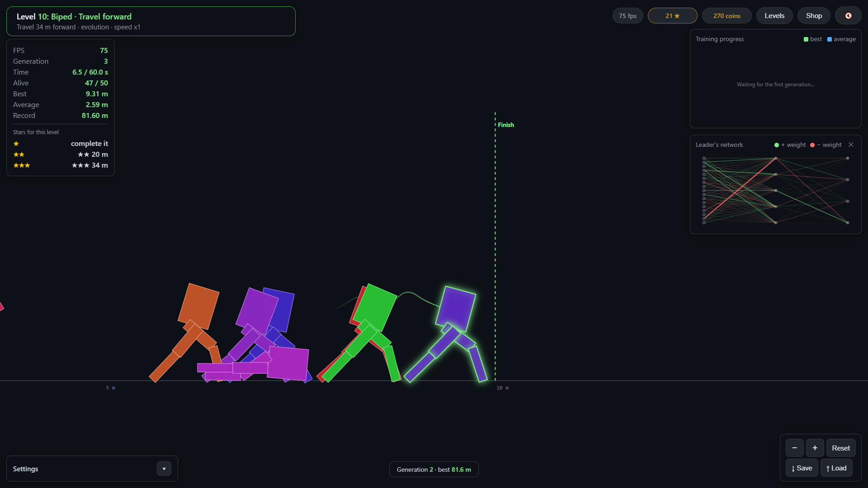The height and width of the screenshot is (488, 868).
Task: Click the 75 fps indicator pill
Action: coord(627,16)
